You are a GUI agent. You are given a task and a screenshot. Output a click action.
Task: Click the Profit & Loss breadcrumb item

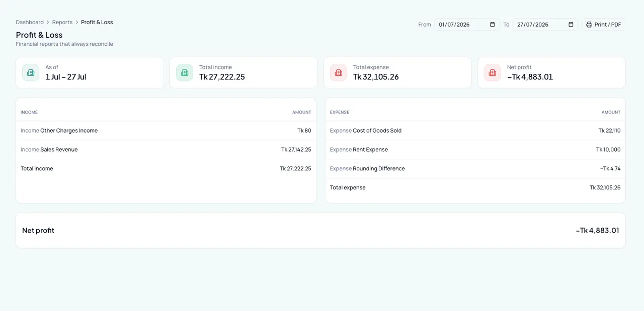tap(97, 22)
